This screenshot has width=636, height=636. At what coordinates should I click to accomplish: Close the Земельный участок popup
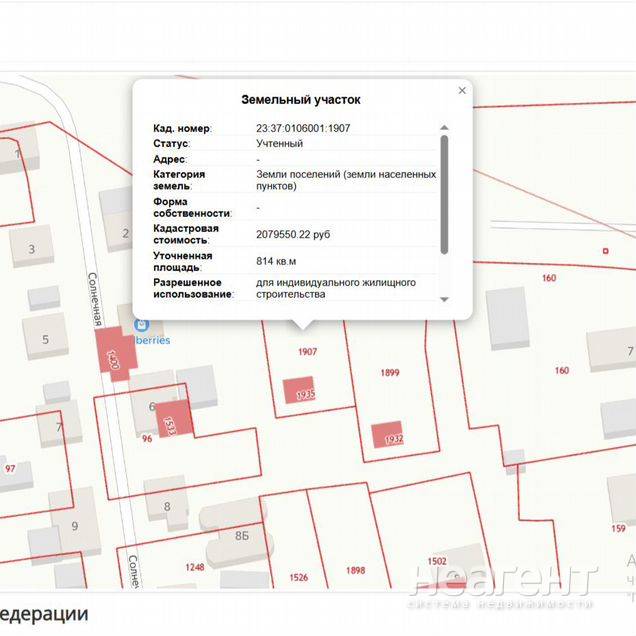point(462,91)
